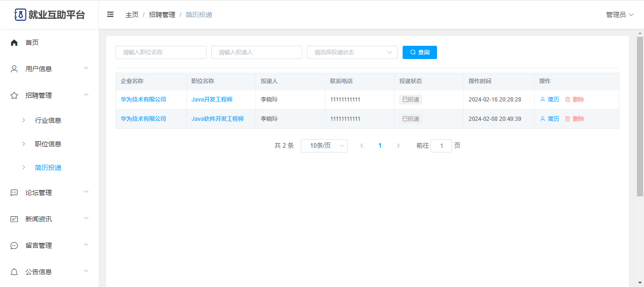Click the user icon beside 用户信息
The image size is (644, 287).
point(14,69)
